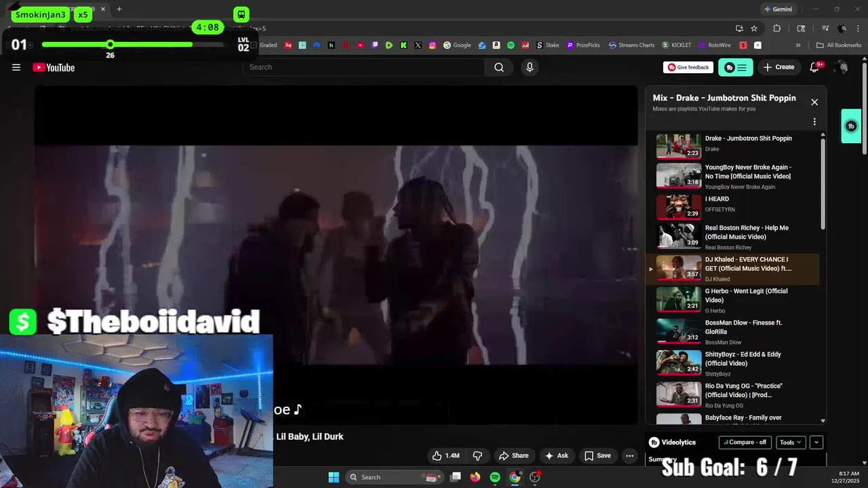This screenshot has width=868, height=488.
Task: Click the install app icon in address bar
Action: coord(739,28)
